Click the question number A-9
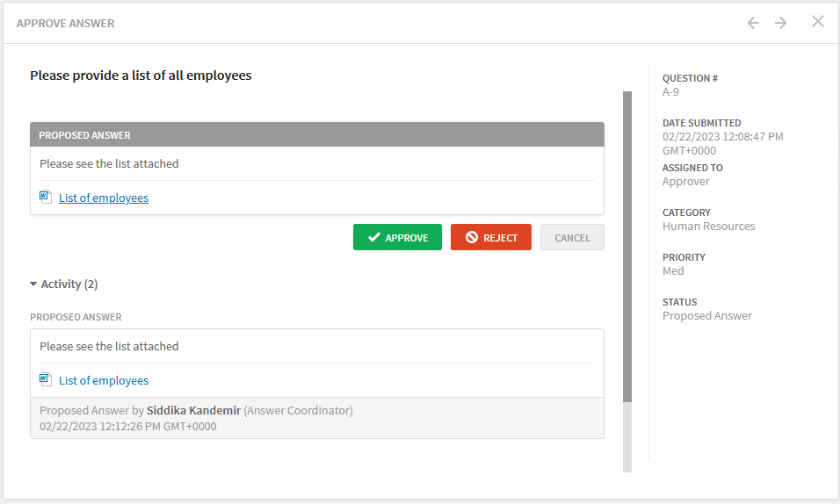Image resolution: width=840 pixels, height=504 pixels. (x=670, y=91)
